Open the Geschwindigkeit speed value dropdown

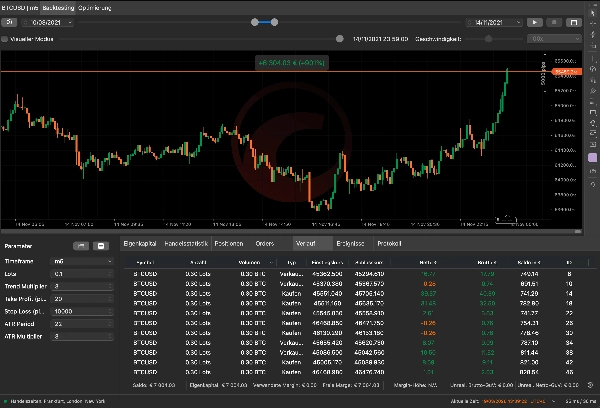pos(554,39)
